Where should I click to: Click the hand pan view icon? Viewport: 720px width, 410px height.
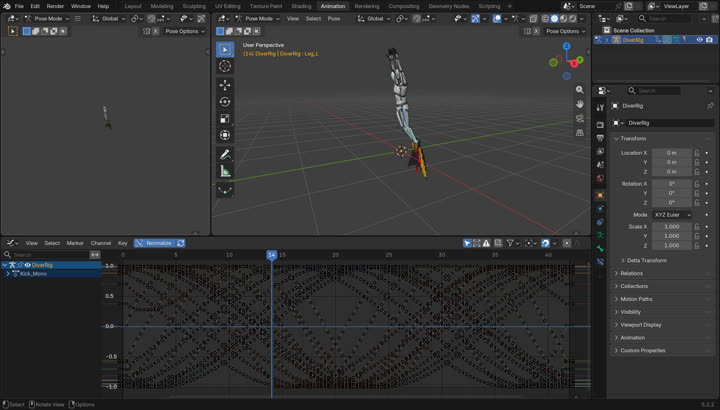coord(579,104)
